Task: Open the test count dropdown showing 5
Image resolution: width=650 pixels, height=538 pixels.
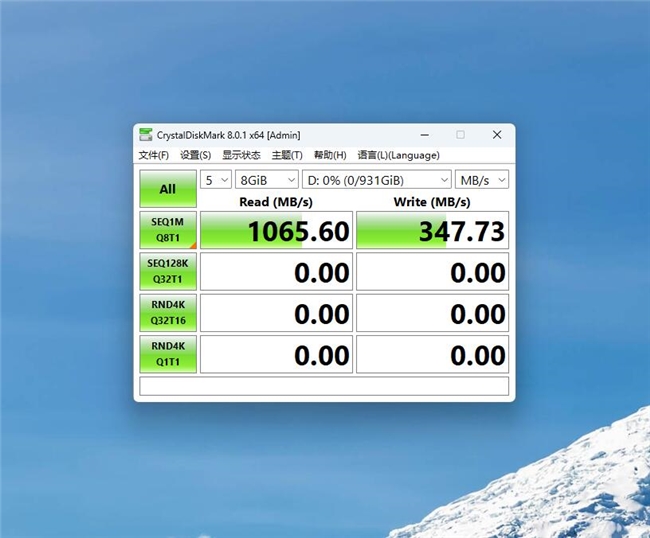Action: coord(215,180)
